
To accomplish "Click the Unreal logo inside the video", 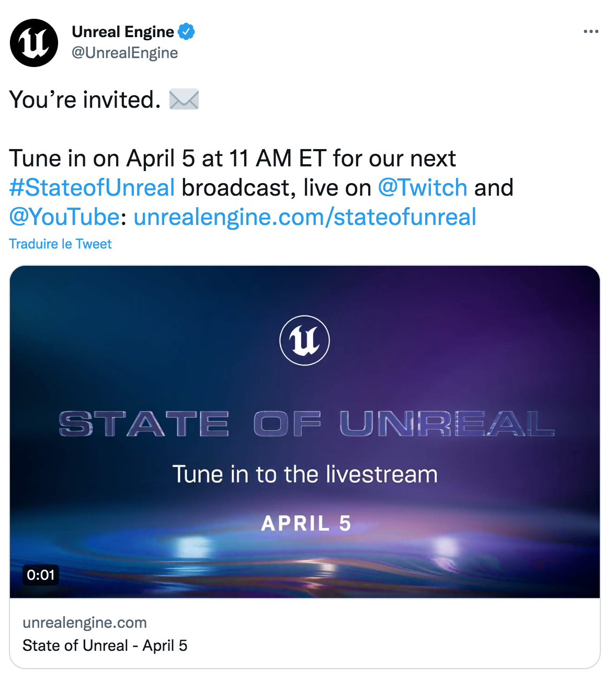I will click(x=305, y=340).
